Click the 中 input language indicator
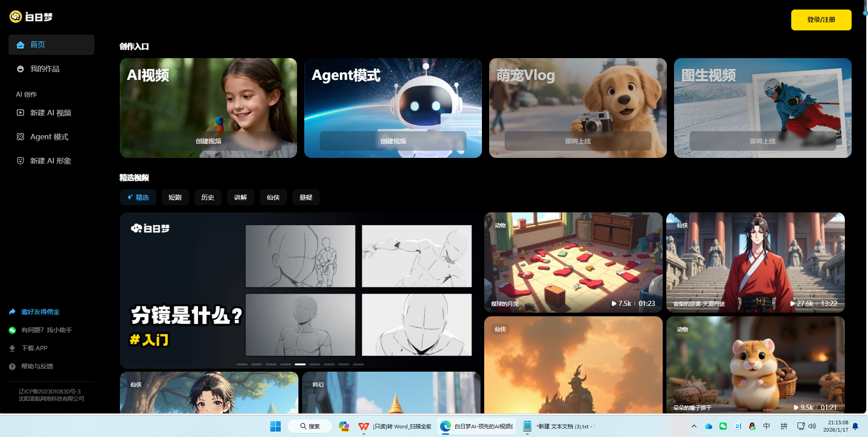Image resolution: width=868 pixels, height=437 pixels. [x=767, y=426]
